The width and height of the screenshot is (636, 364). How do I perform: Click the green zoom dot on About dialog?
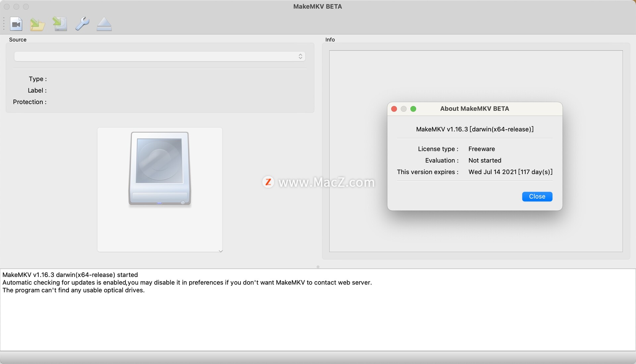point(413,109)
